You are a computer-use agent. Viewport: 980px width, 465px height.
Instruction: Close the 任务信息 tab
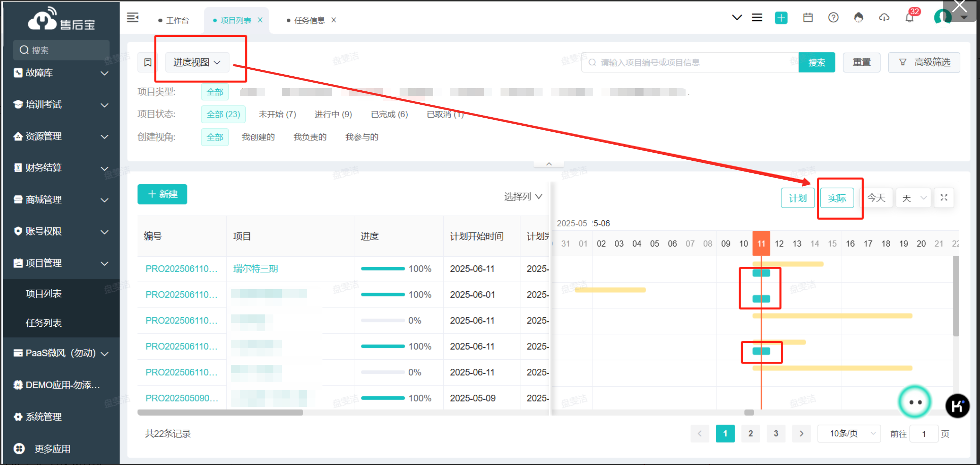tap(334, 20)
